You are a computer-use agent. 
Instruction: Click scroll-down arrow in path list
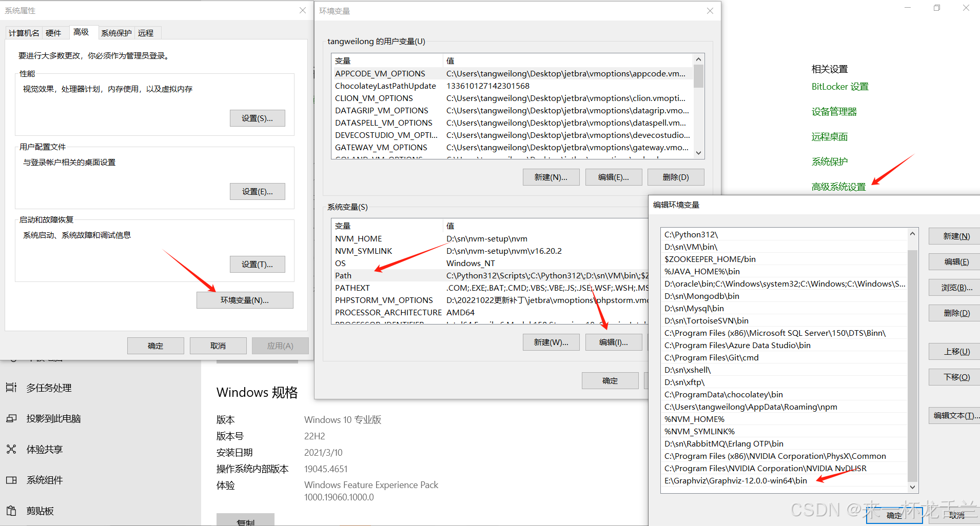pyautogui.click(x=912, y=487)
